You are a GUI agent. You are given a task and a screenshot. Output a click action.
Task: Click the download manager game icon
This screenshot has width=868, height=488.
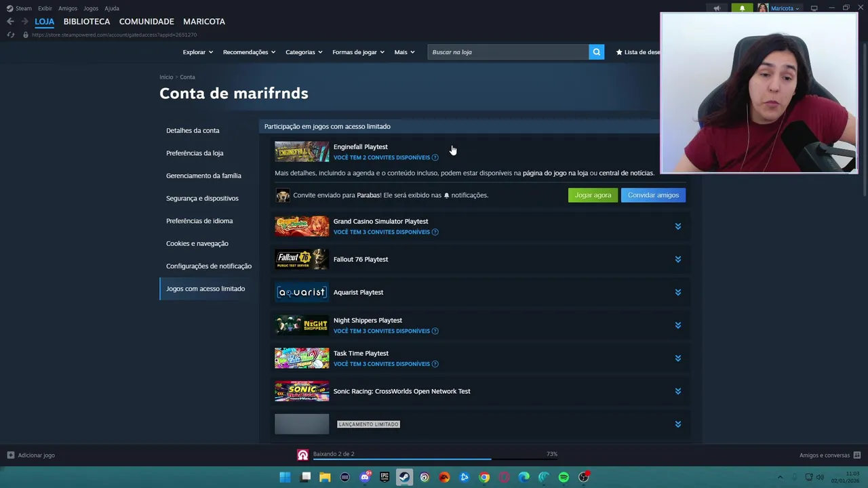click(x=303, y=455)
